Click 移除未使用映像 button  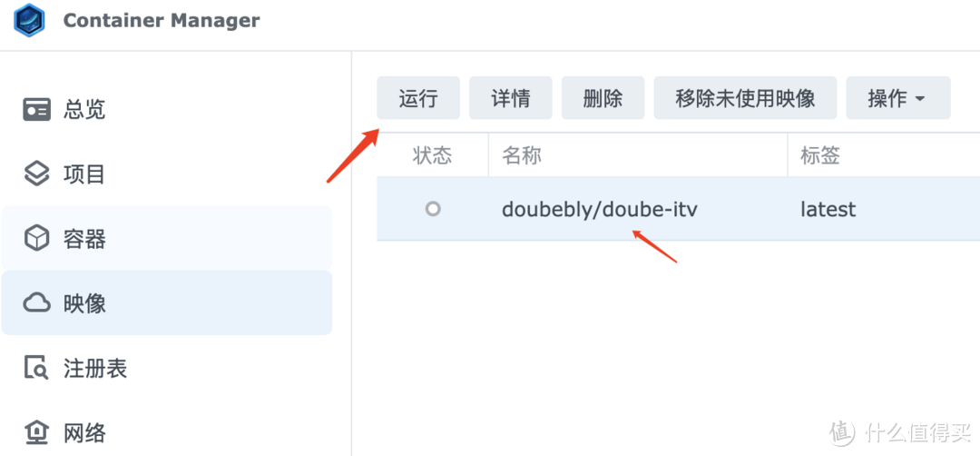point(745,98)
